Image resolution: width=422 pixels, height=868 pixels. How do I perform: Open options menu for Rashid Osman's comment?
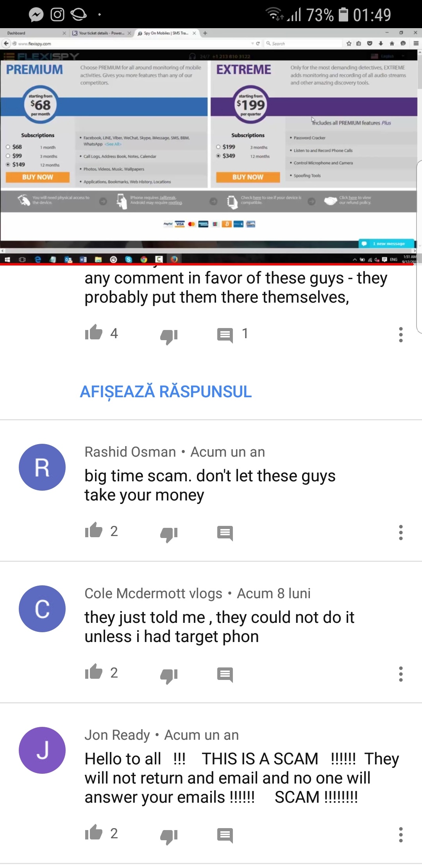coord(401,533)
